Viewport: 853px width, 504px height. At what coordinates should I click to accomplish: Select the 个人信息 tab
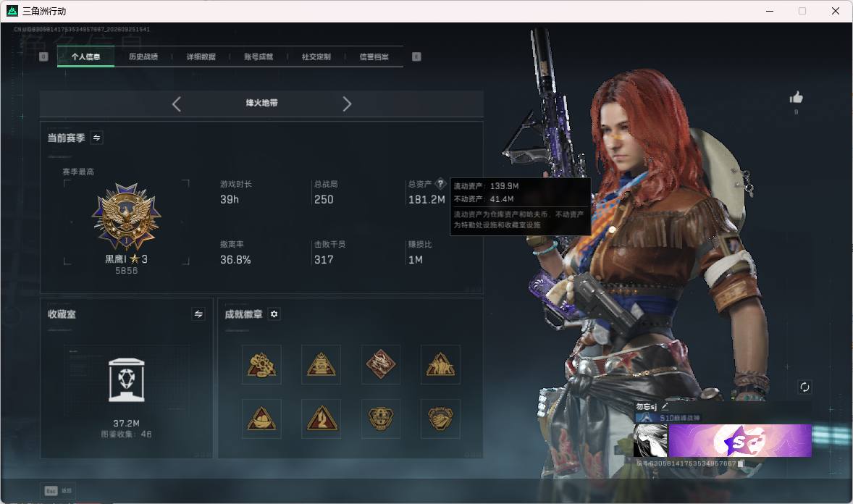[x=85, y=56]
